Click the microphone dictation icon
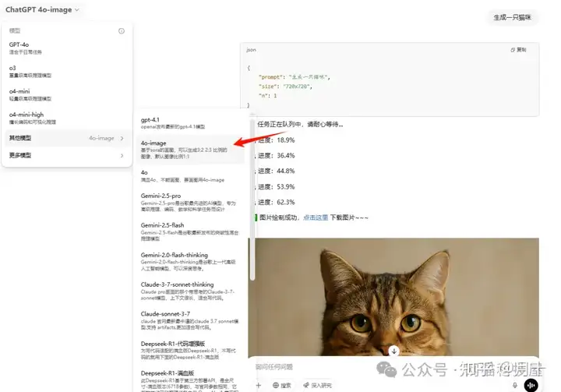Viewport: 561px width, 392px height. point(515,385)
